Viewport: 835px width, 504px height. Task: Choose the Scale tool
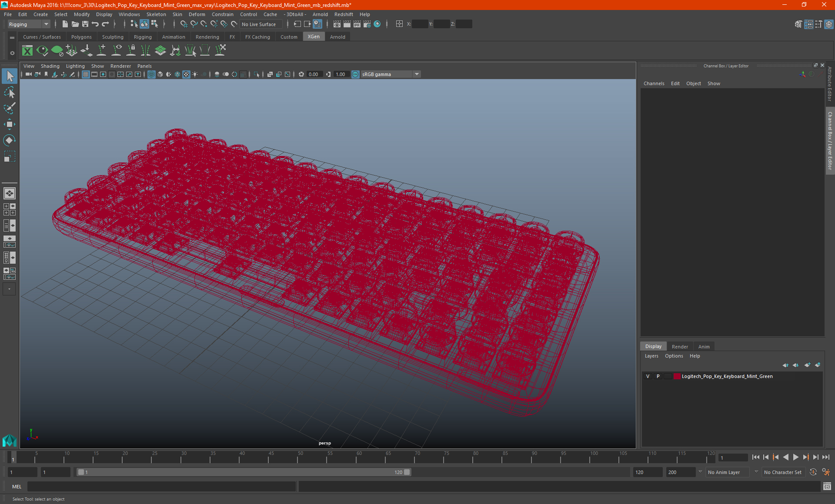pyautogui.click(x=10, y=156)
